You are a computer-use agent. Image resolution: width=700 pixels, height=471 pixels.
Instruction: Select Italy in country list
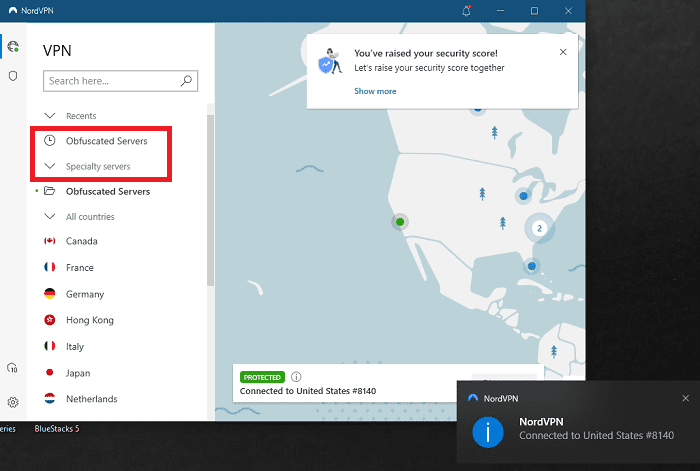(x=75, y=346)
